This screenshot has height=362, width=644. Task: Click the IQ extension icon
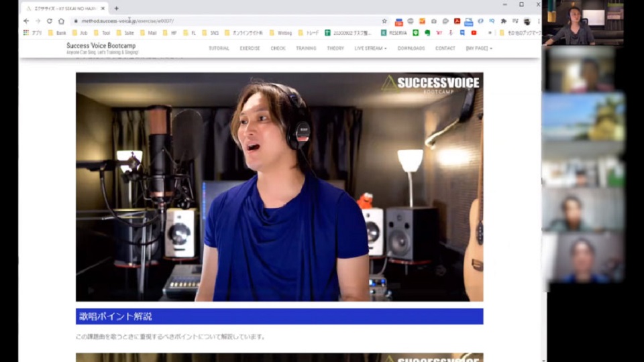point(492,21)
